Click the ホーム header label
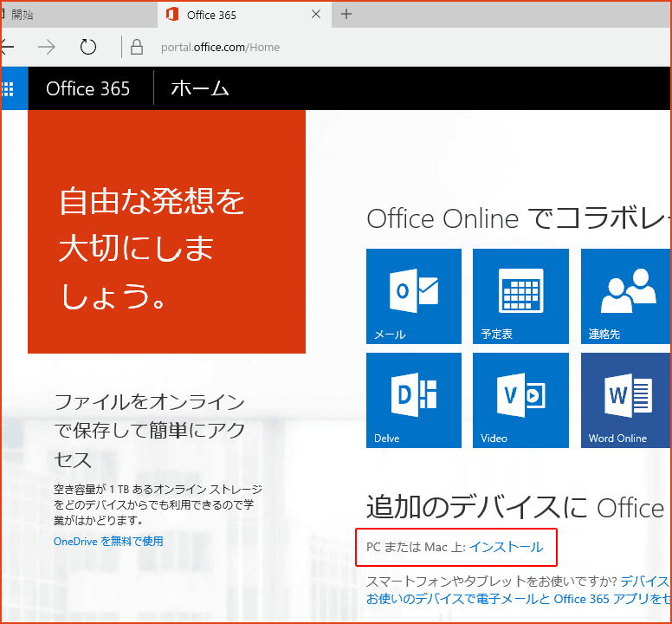 tap(200, 88)
